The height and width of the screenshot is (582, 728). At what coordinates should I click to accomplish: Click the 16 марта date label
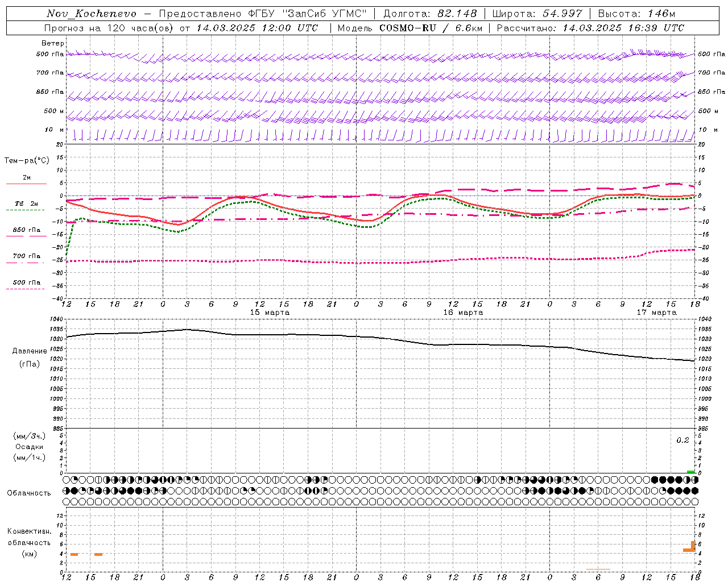[463, 313]
